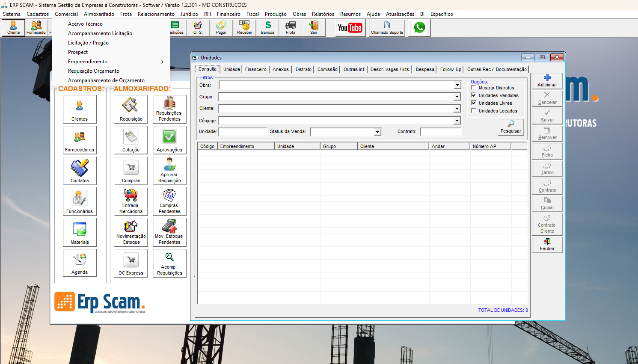Expand the Empreendimento submenu arrow
The width and height of the screenshot is (638, 364).
point(163,62)
